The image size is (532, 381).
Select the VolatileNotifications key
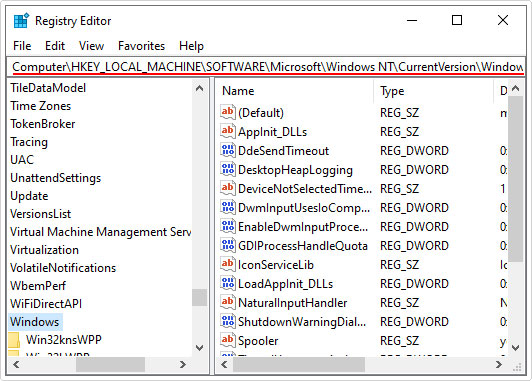pos(63,268)
